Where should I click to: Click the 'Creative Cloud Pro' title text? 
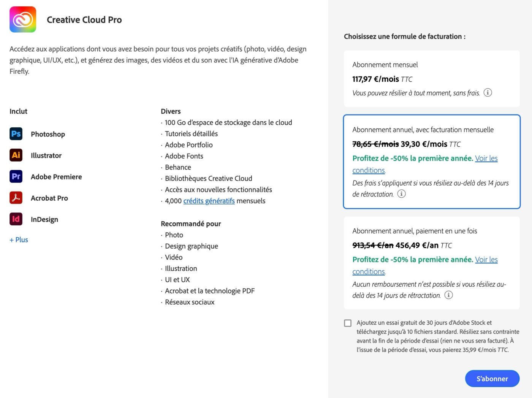(84, 20)
